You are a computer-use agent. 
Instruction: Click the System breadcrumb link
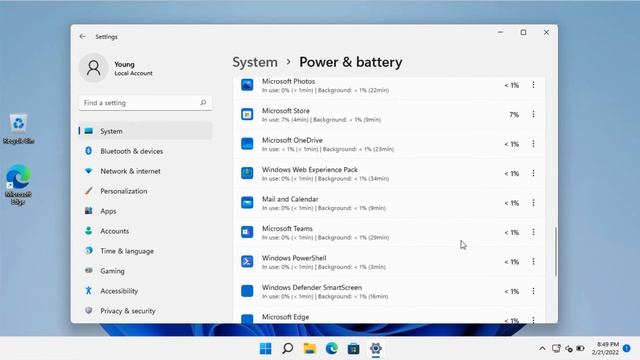[x=255, y=62]
